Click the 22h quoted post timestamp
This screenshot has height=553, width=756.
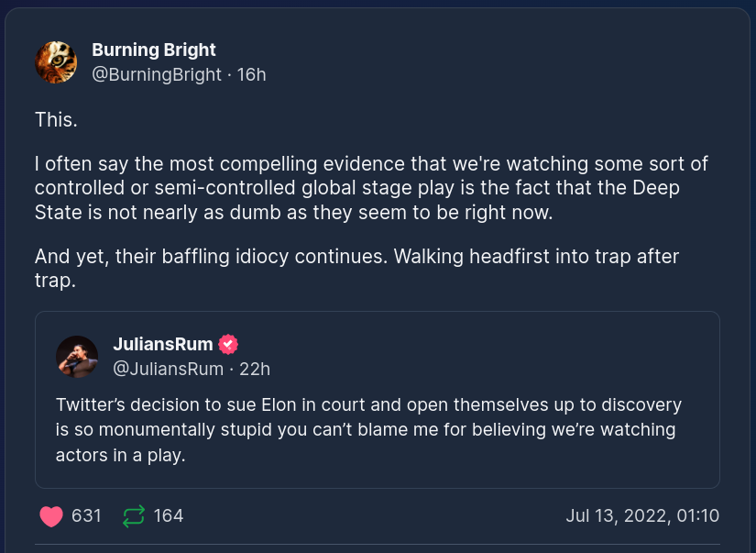[255, 369]
